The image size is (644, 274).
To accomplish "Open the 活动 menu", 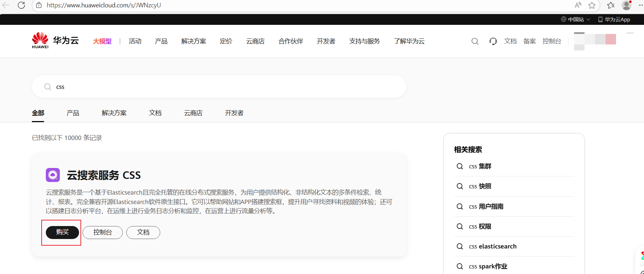I will pyautogui.click(x=135, y=41).
